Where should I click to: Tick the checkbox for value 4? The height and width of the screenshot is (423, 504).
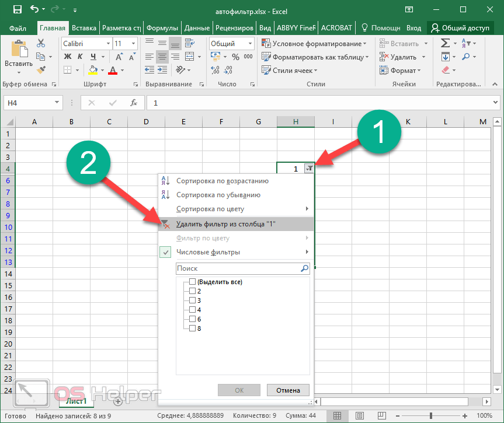click(x=193, y=309)
